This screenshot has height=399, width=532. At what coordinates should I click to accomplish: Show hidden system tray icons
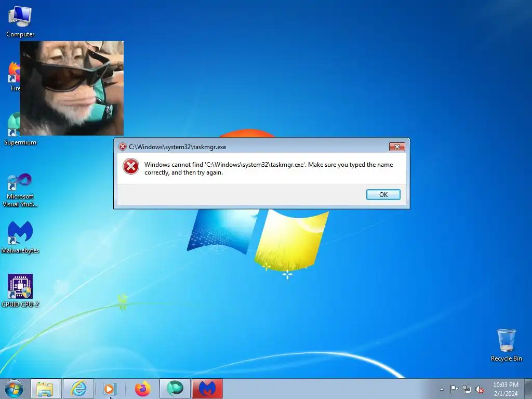click(x=442, y=389)
